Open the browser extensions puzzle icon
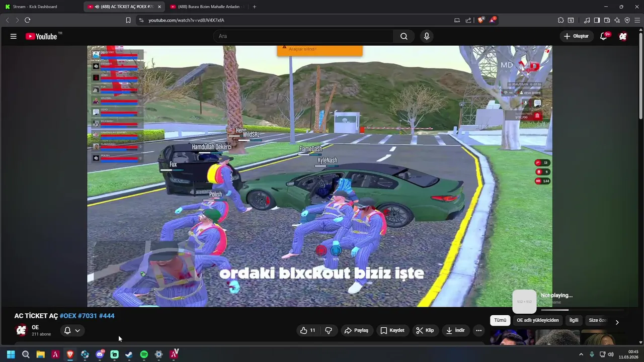The image size is (644, 362). pyautogui.click(x=560, y=20)
